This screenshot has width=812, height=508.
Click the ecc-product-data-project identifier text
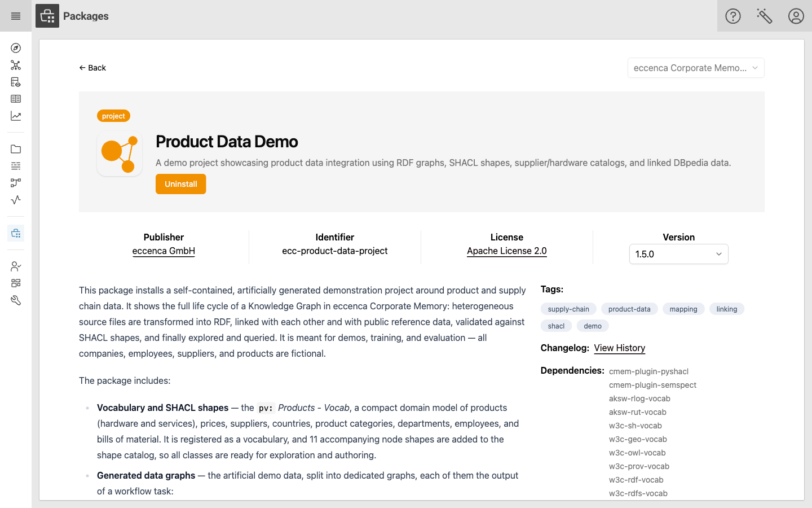point(335,251)
